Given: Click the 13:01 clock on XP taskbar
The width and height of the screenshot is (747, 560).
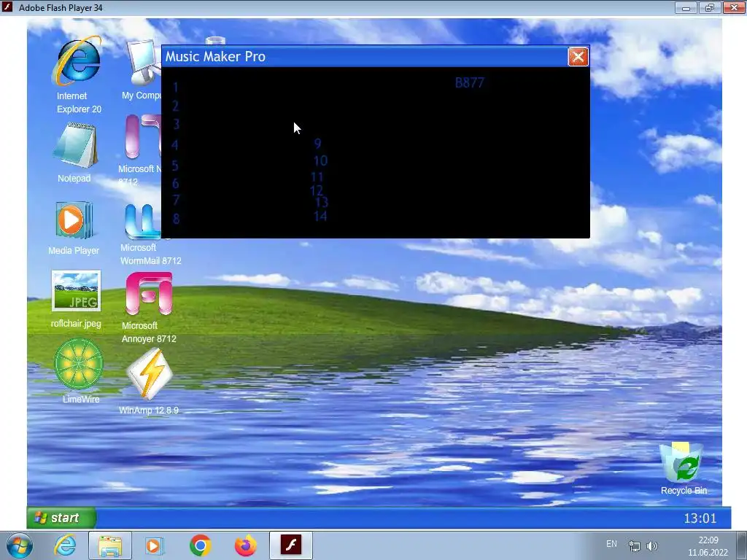Looking at the screenshot, I should 700,518.
